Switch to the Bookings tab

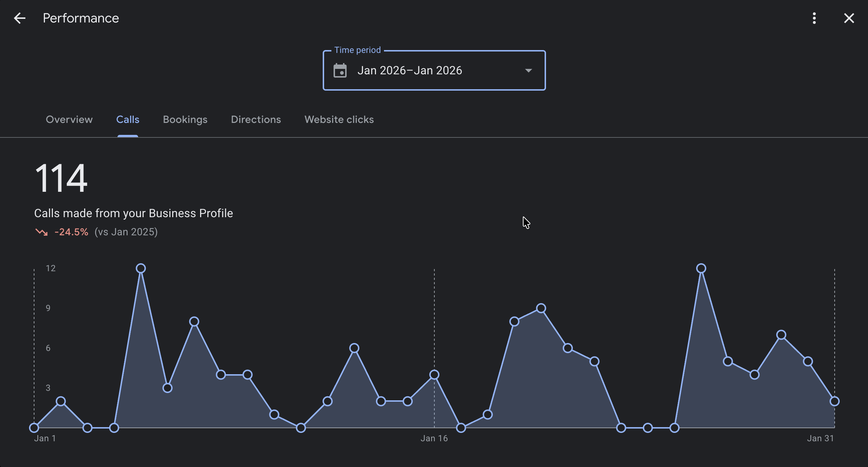pyautogui.click(x=185, y=120)
